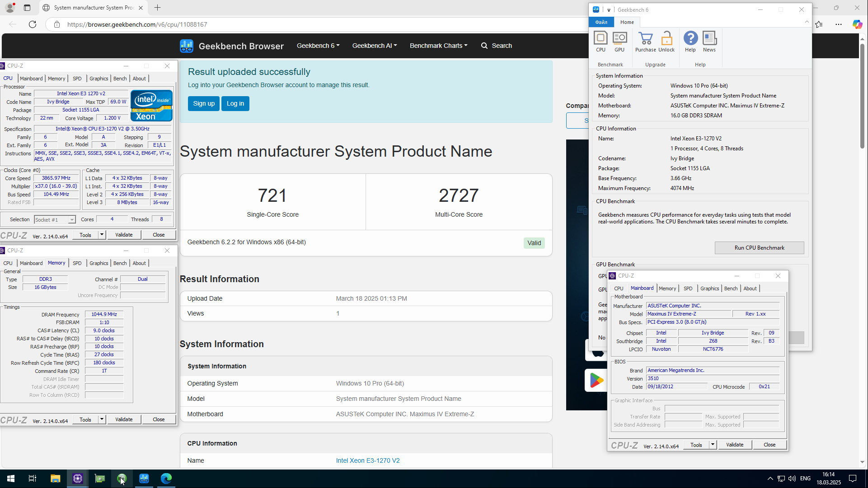The height and width of the screenshot is (488, 868).
Task: Open Tools dropdown arrow in top CPU-Z window
Action: [x=102, y=235]
